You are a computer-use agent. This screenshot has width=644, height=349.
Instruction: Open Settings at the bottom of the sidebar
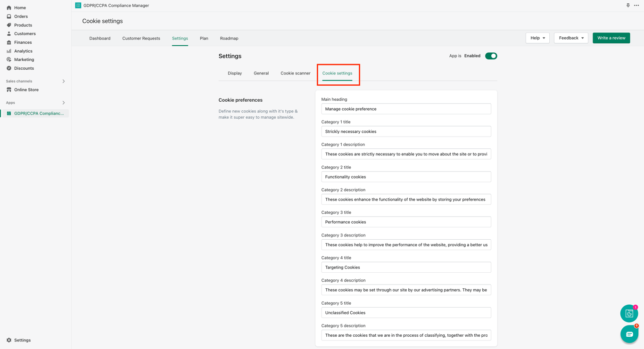22,340
